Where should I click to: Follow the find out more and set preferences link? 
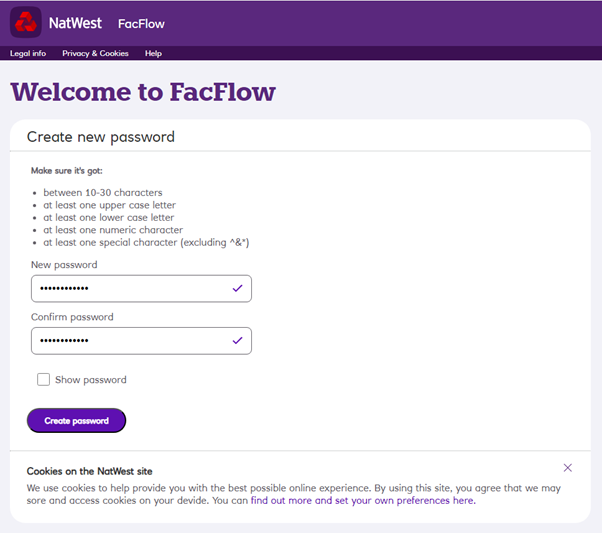pos(362,500)
